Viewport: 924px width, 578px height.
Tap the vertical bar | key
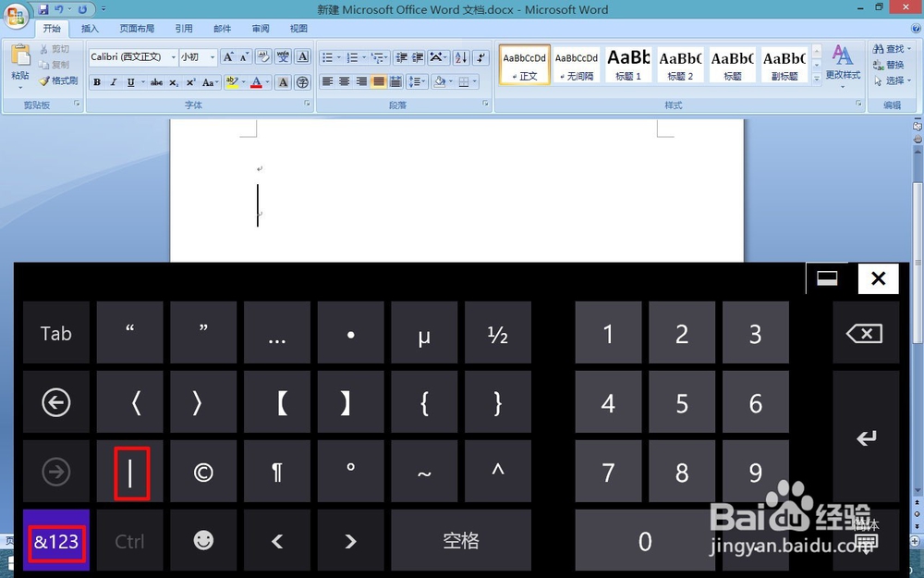(130, 472)
